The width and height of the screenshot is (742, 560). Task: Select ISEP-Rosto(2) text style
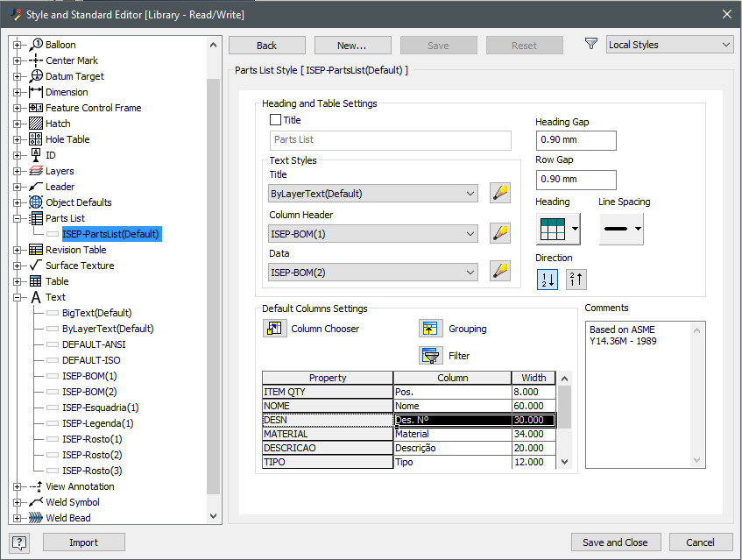click(x=92, y=455)
